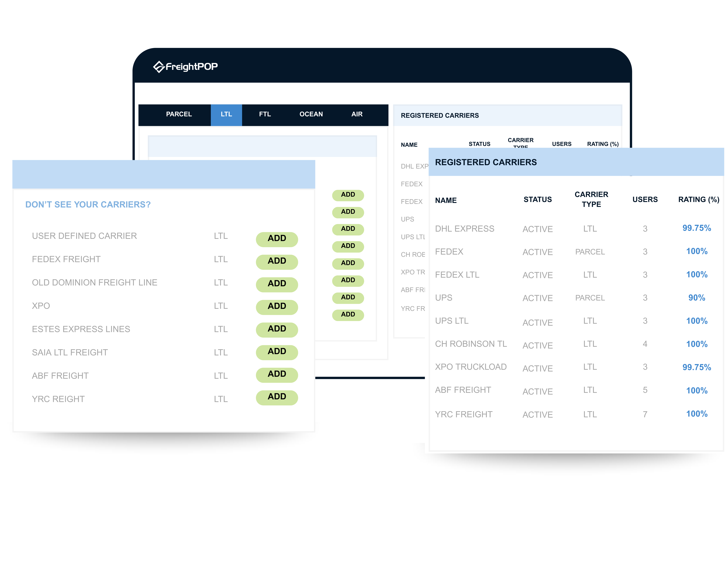The image size is (728, 563).
Task: Select YRC FREIGHT carrier name
Action: 464,414
